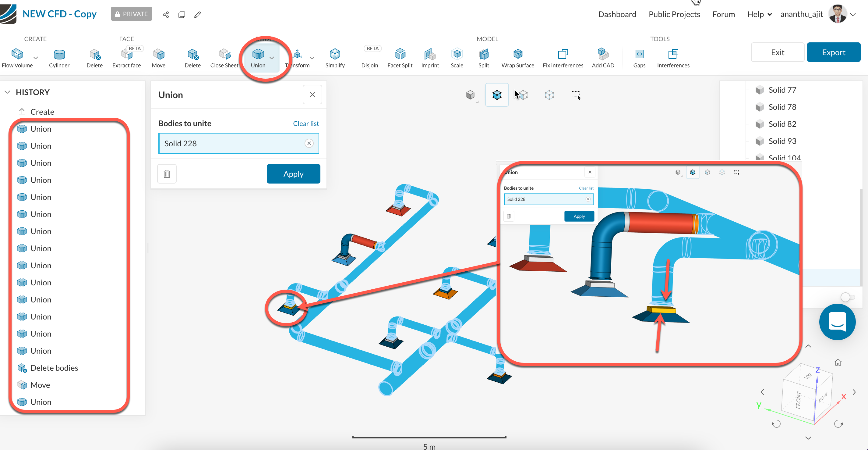Viewport: 868px width, 450px height.
Task: Remove Solid 228 from Bodies to unite
Action: click(309, 143)
